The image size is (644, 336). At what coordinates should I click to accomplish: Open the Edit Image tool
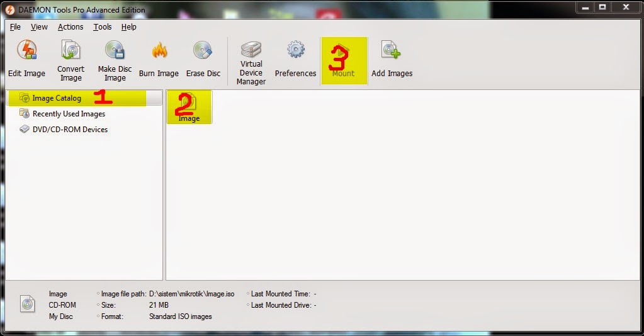[x=26, y=59]
